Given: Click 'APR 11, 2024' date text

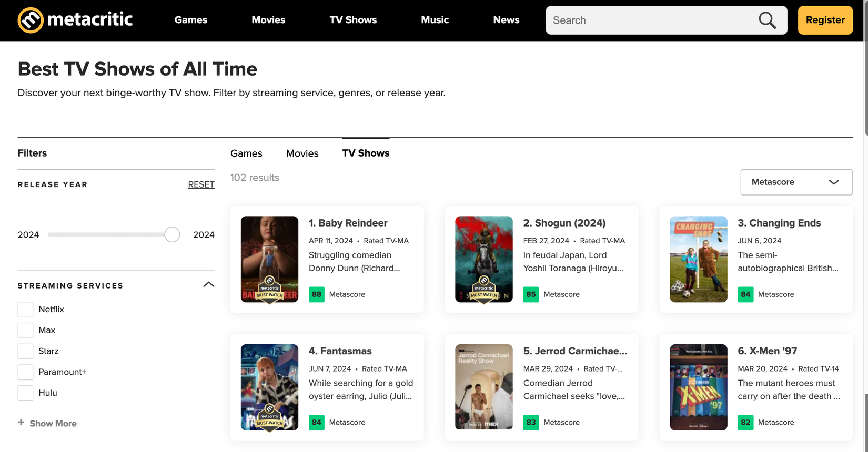Looking at the screenshot, I should tap(330, 241).
